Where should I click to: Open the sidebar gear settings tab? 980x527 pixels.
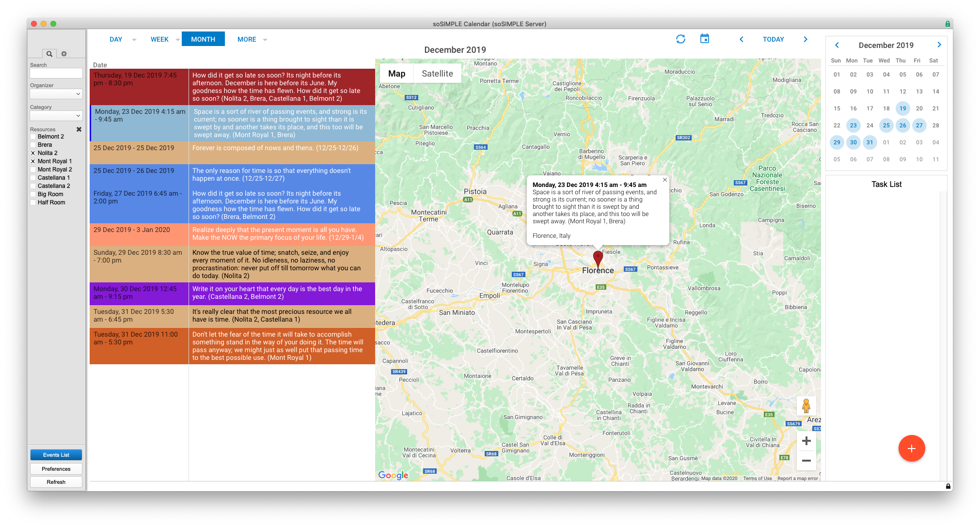[x=64, y=54]
